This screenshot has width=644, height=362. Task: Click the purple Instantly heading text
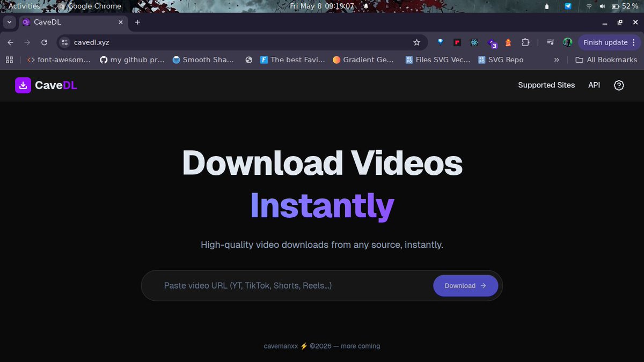coord(322,205)
